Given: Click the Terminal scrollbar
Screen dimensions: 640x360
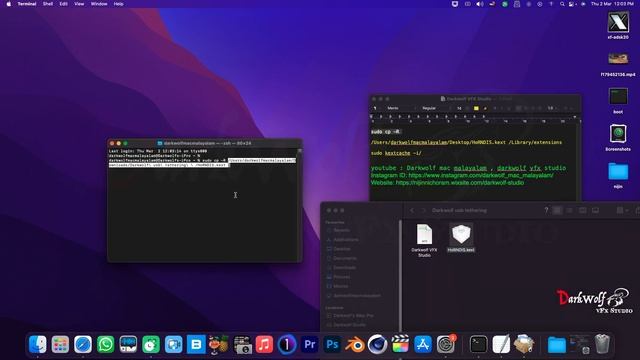Looking at the screenshot, I should click(x=300, y=204).
